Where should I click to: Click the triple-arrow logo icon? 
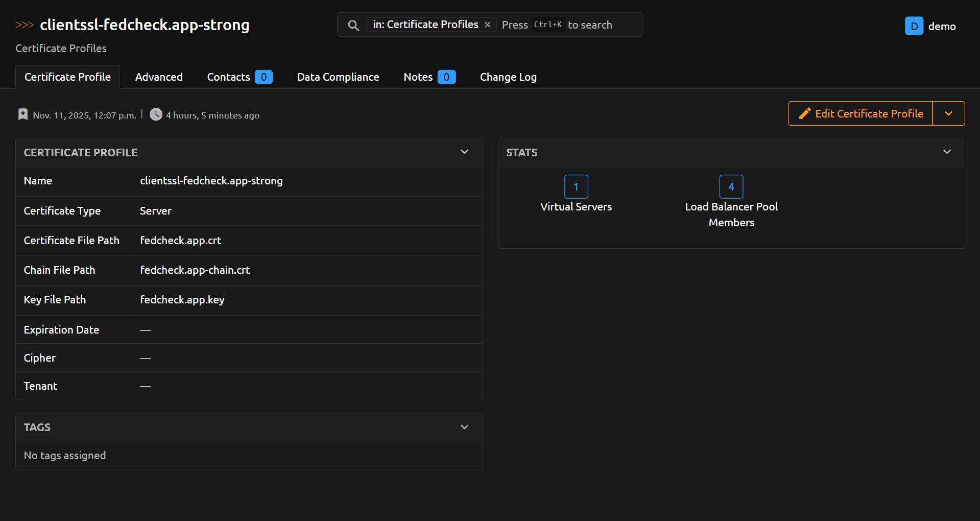point(24,25)
